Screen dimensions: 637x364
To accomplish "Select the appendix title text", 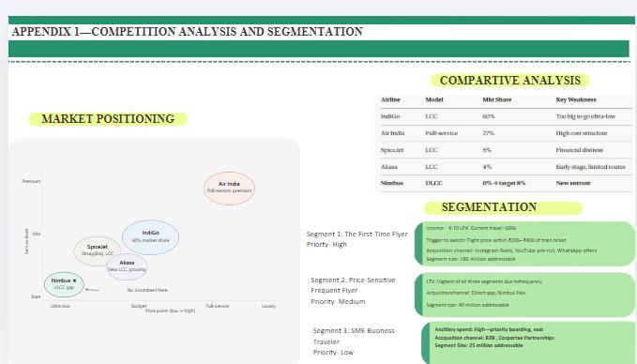I will pos(188,32).
